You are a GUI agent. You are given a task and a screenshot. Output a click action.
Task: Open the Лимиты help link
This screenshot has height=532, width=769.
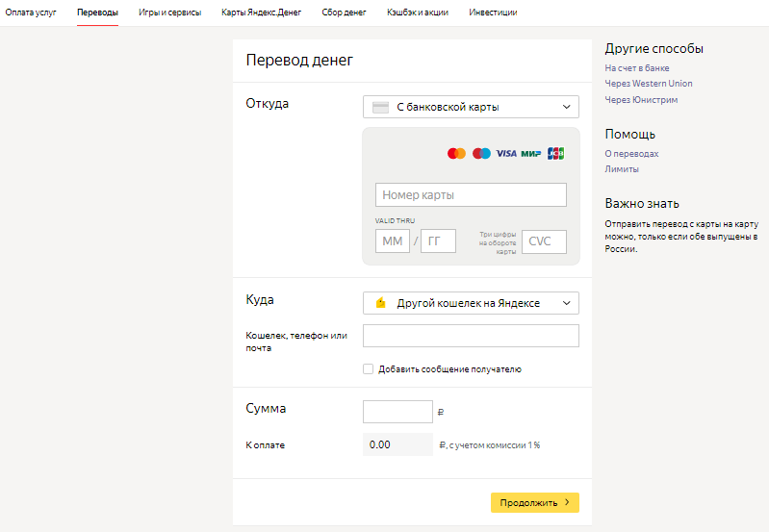click(x=622, y=169)
